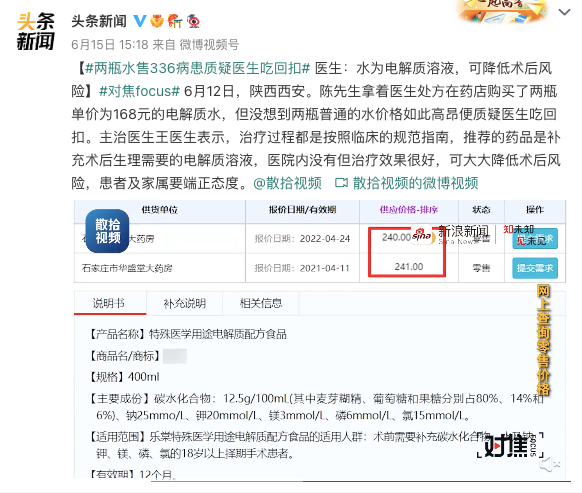
Task: Click the 微博视频号 source link
Action: click(209, 45)
